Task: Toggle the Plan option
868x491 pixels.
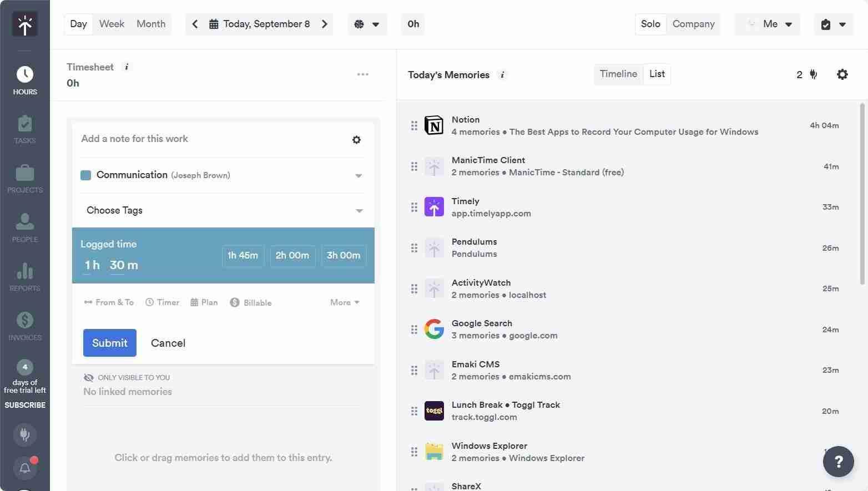Action: click(x=204, y=302)
